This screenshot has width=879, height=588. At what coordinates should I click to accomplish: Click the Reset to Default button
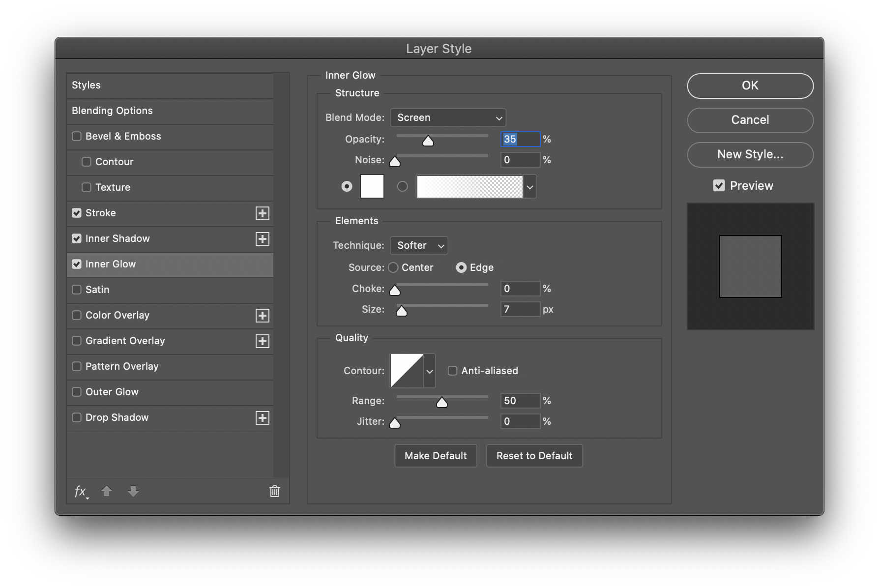click(534, 456)
